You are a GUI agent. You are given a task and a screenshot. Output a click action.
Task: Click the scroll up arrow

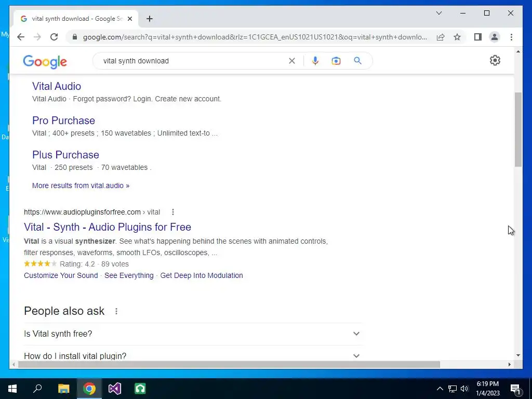518,51
